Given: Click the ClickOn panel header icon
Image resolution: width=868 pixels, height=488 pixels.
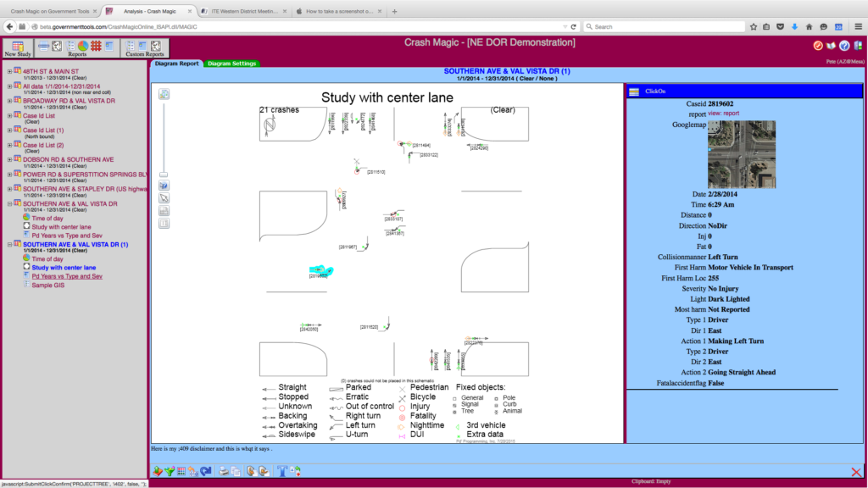Looking at the screenshot, I should pos(634,91).
